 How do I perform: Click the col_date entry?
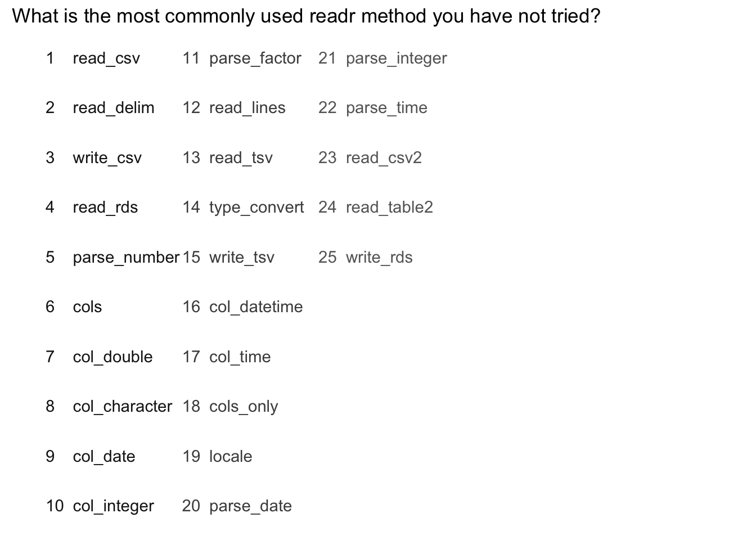click(104, 457)
